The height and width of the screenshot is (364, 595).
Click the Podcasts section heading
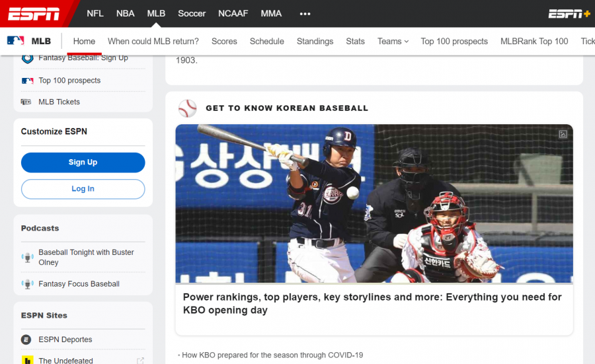point(40,229)
